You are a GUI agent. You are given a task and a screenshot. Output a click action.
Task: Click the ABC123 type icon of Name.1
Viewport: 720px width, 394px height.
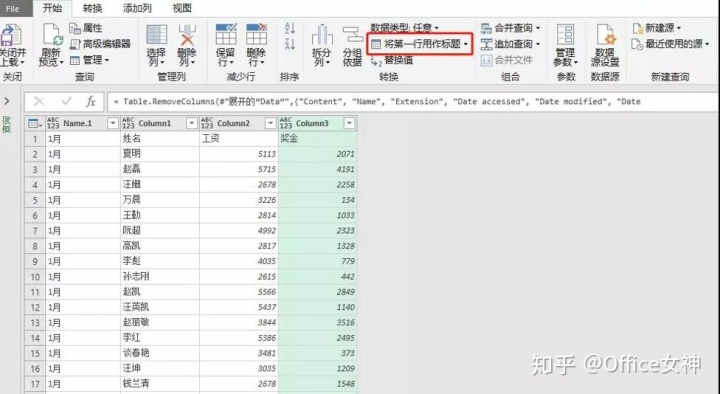53,123
